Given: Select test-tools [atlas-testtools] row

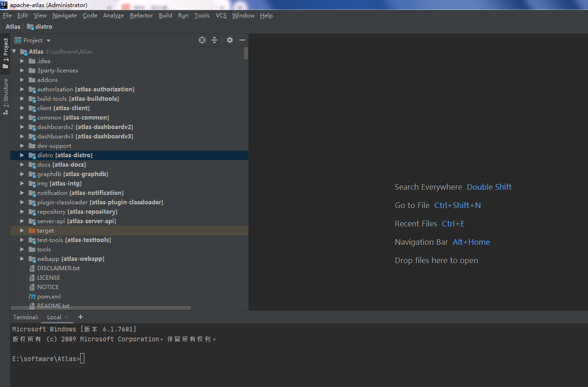Looking at the screenshot, I should [129, 240].
